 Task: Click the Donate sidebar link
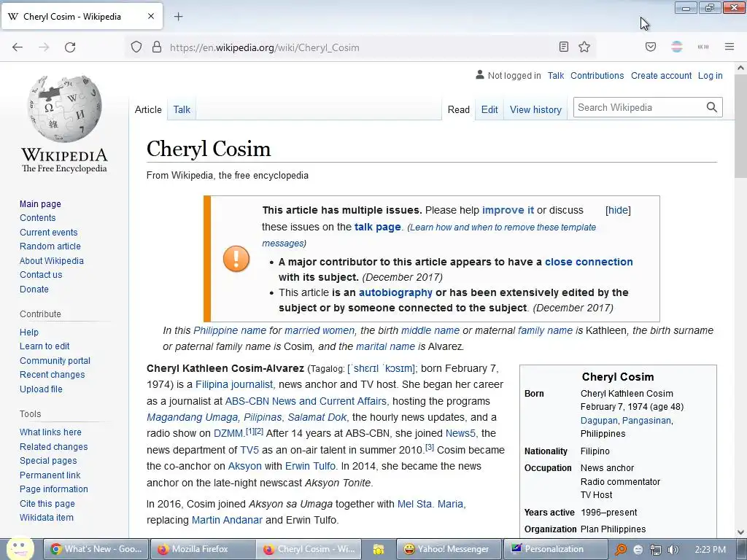[34, 289]
